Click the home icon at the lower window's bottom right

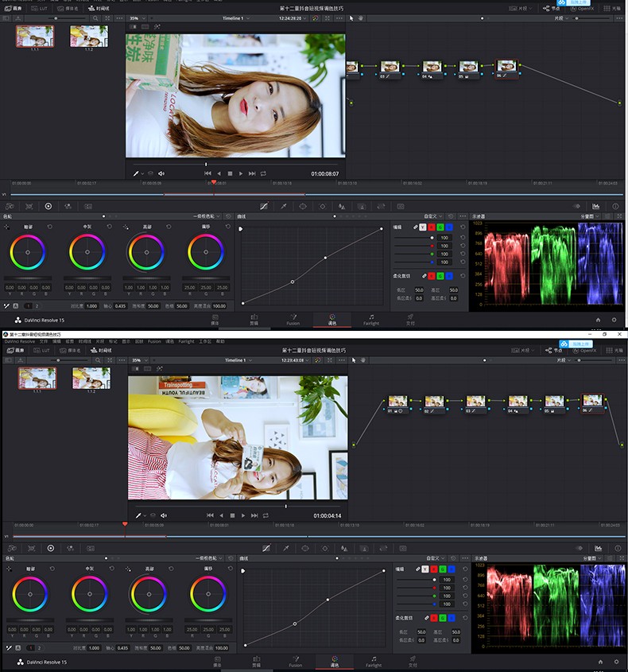600,662
